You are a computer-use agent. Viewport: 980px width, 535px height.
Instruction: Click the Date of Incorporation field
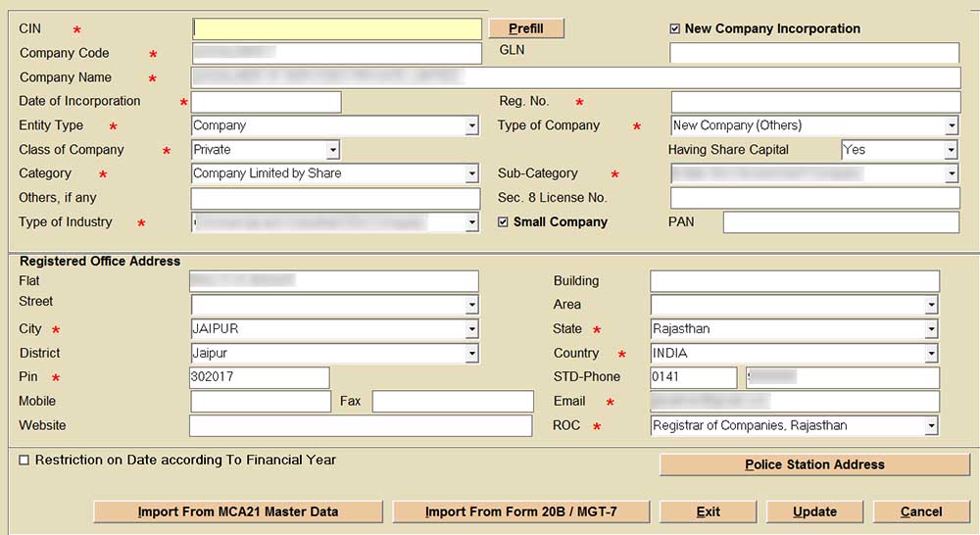tap(266, 102)
